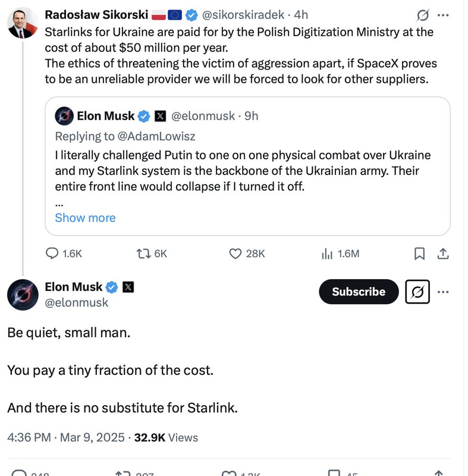
Task: Click the blue verified badge beside Sikorski's name
Action: (x=191, y=14)
